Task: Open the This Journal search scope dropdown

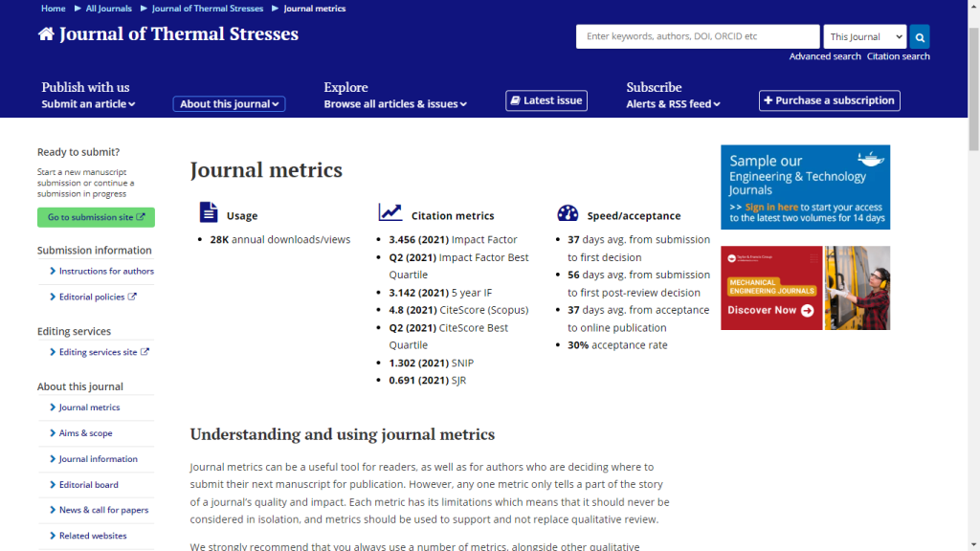Action: click(864, 37)
